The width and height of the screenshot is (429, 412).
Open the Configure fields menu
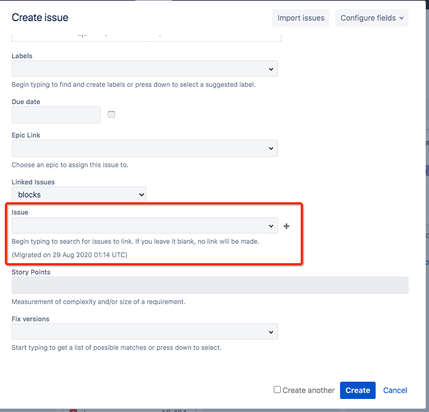click(x=372, y=18)
